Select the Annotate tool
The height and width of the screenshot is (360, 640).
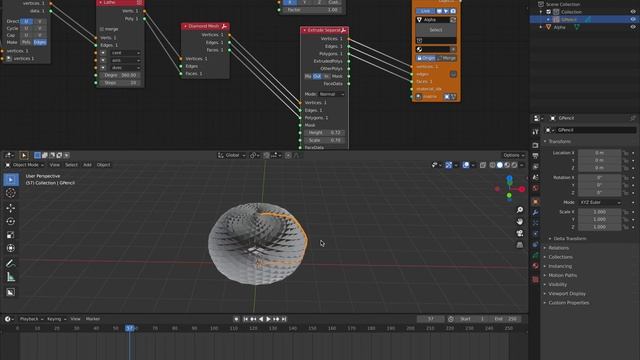(11, 263)
